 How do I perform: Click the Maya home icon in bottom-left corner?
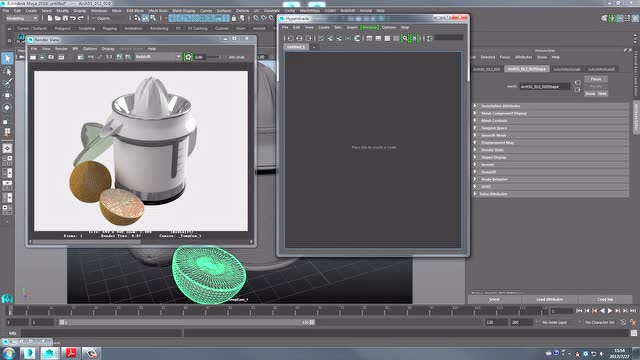7,298
